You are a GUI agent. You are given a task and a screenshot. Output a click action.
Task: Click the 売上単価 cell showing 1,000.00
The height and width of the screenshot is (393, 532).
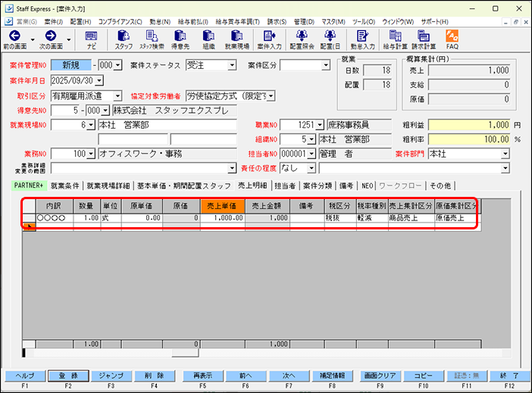point(223,218)
